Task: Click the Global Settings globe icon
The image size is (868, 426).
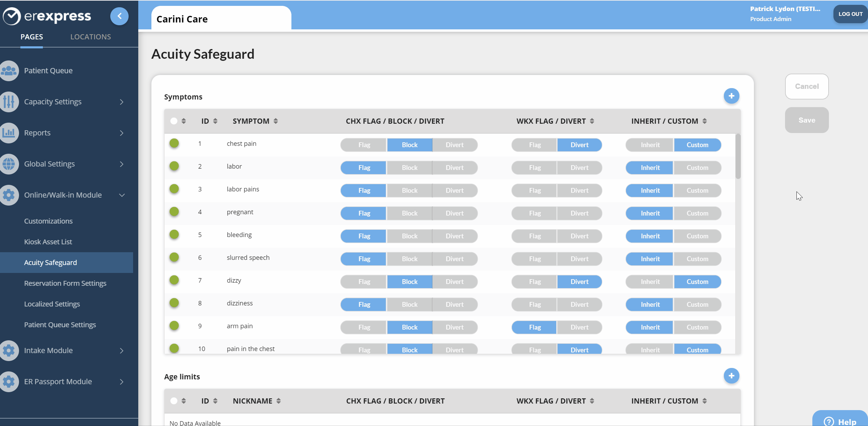Action: [9, 164]
